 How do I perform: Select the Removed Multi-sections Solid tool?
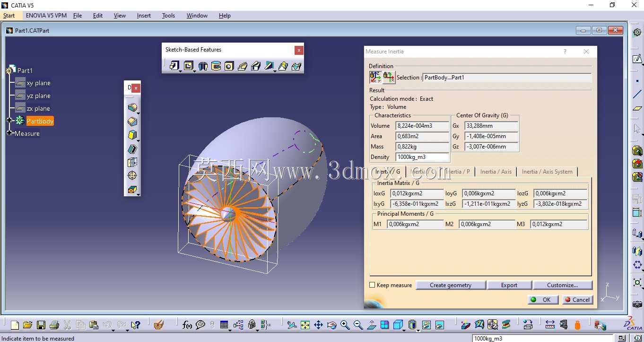[296, 66]
